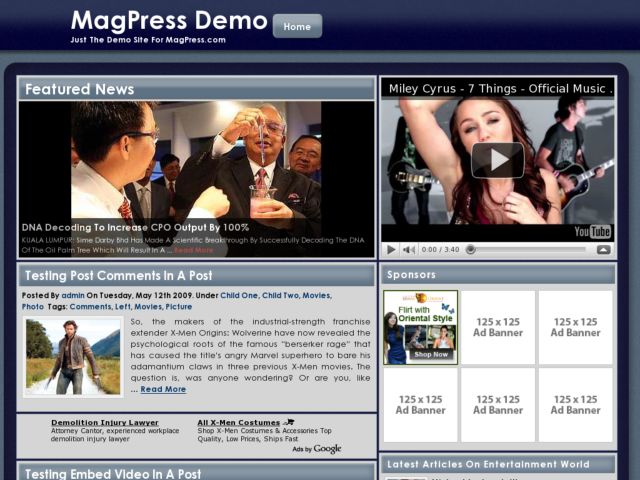Open the Movies category link

tap(316, 295)
